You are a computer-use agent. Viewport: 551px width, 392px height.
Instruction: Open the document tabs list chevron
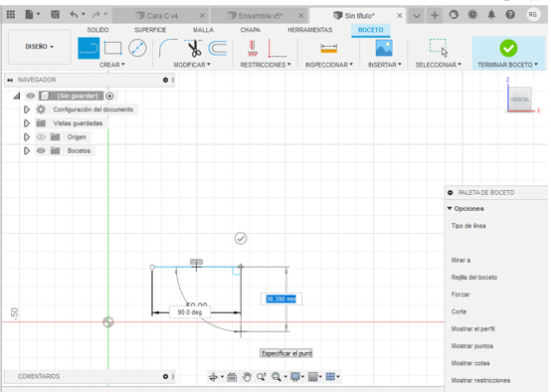click(x=417, y=16)
